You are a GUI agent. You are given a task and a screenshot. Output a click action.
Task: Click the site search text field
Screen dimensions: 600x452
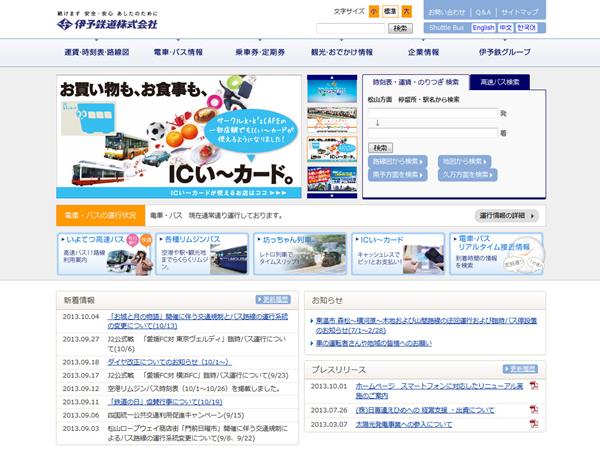(x=351, y=28)
